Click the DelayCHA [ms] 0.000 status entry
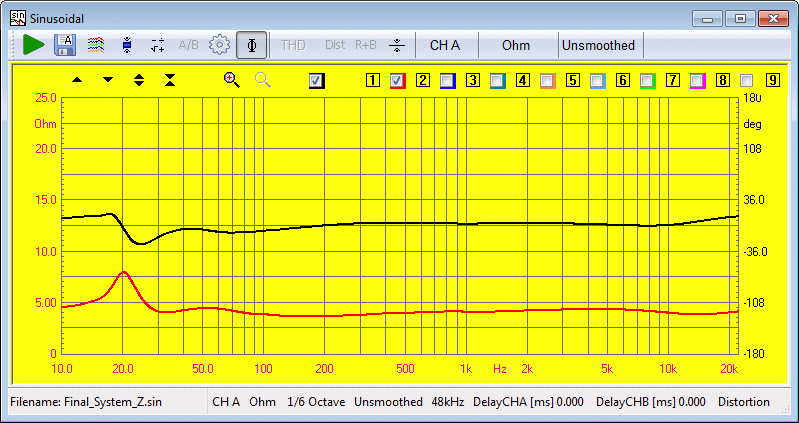The image size is (799, 423). pos(528,402)
